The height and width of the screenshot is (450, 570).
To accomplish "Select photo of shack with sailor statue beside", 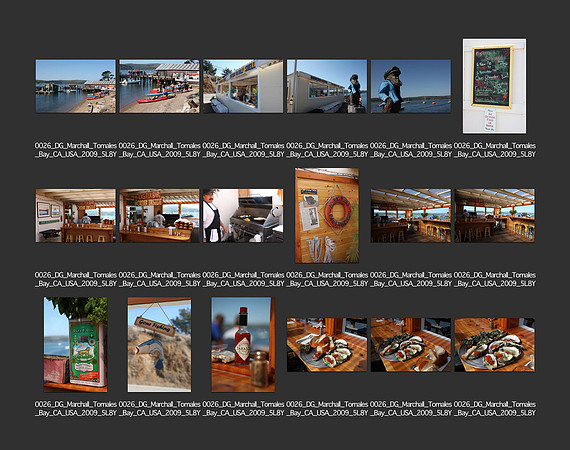I will 327,86.
